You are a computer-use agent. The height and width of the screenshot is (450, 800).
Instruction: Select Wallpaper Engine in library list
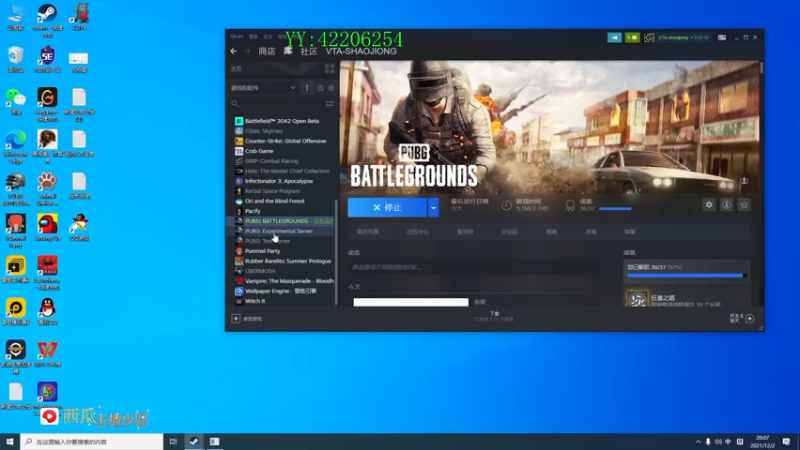[281, 291]
